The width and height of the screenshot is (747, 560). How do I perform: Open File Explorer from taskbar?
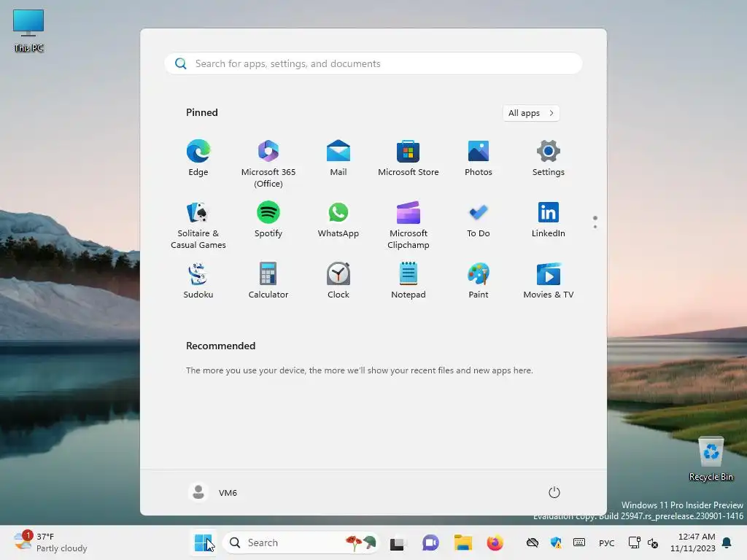(x=462, y=542)
